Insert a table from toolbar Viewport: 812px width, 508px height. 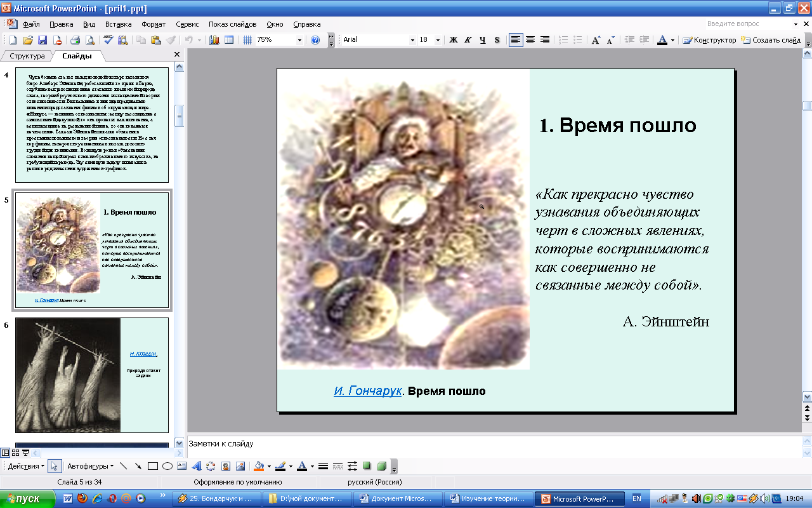229,40
